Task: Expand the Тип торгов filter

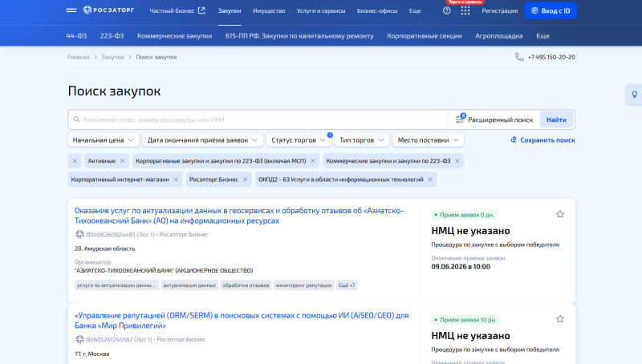Action: pos(362,140)
